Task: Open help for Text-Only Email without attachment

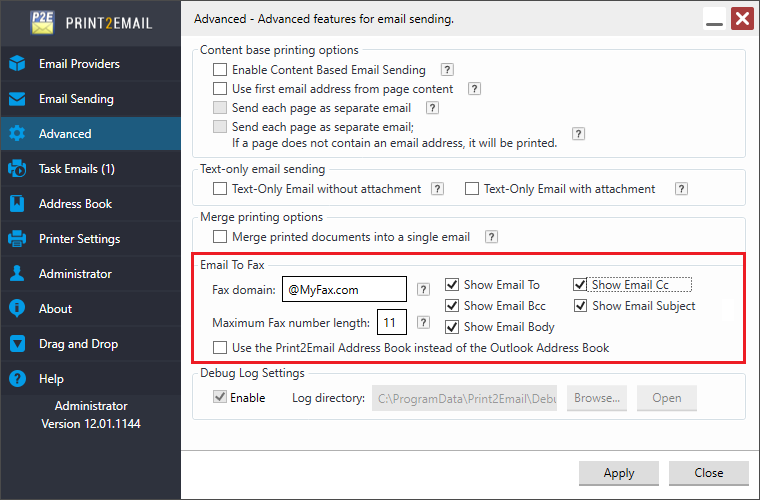Action: pyautogui.click(x=437, y=188)
